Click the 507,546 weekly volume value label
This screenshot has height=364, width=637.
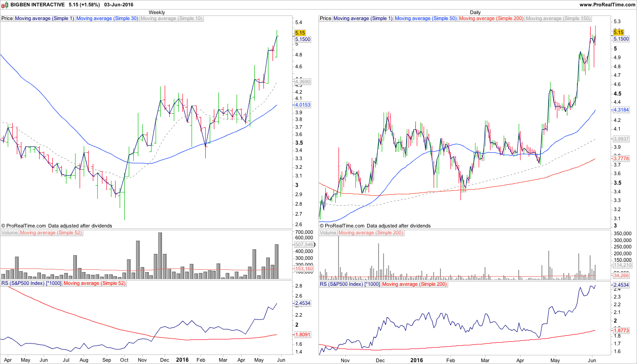(x=304, y=244)
